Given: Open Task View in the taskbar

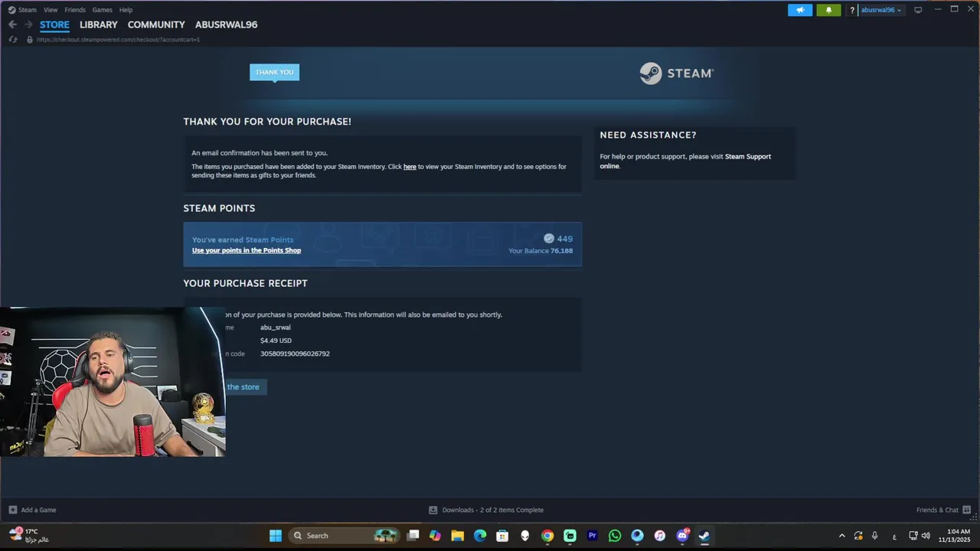Looking at the screenshot, I should 413,536.
